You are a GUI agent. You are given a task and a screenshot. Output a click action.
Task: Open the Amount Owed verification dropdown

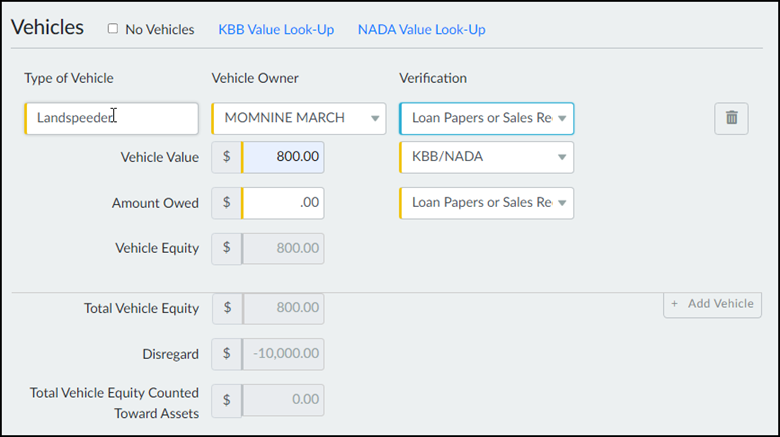(487, 203)
